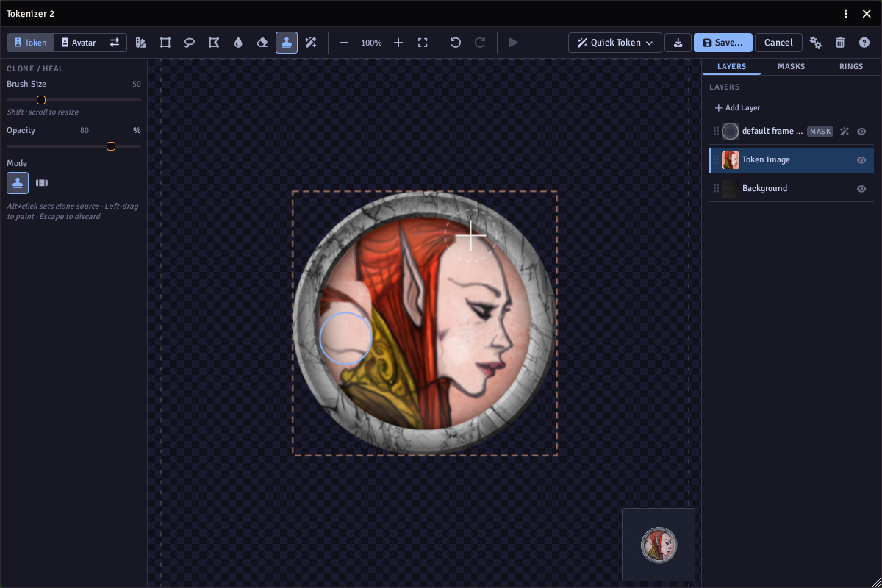
Task: Swap Token and Avatar with arrows icon
Action: point(115,43)
